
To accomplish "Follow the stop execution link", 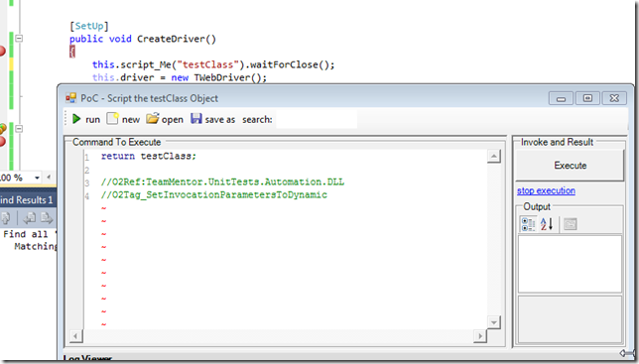I will click(x=546, y=190).
